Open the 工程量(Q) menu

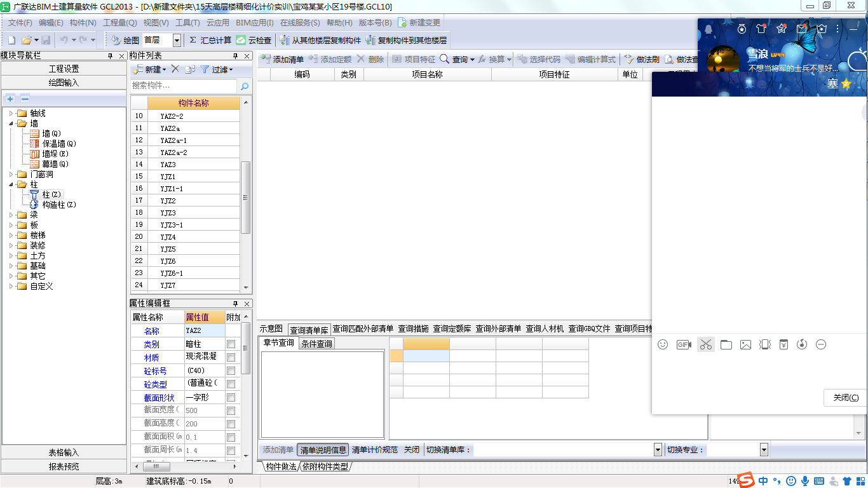click(119, 22)
